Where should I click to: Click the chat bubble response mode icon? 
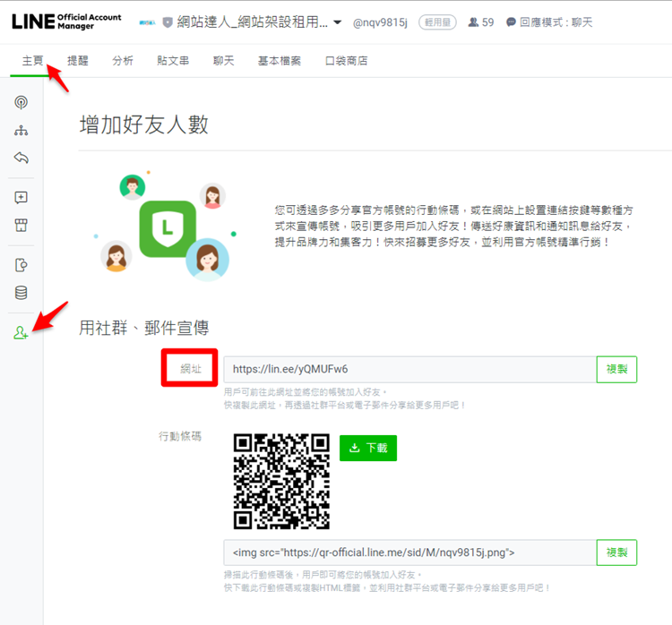[x=511, y=22]
